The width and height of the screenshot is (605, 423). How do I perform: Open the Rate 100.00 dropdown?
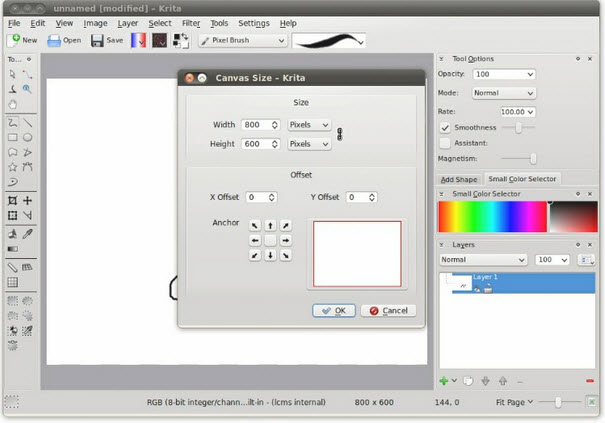[x=518, y=112]
